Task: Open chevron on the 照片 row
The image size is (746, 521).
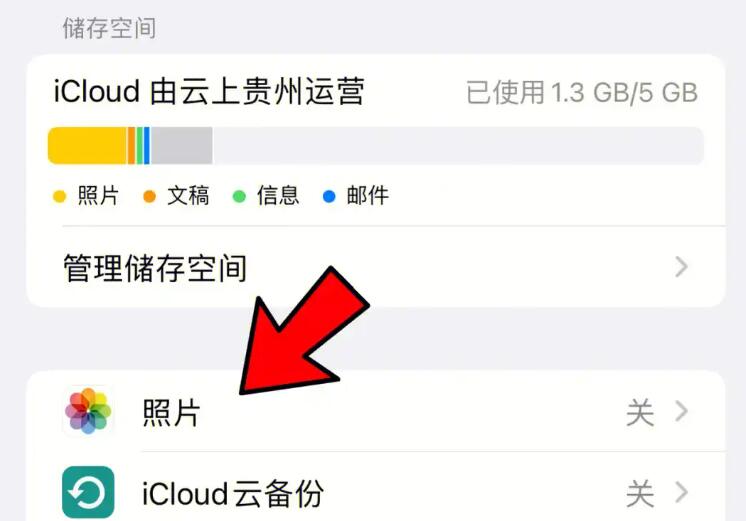Action: click(x=681, y=412)
